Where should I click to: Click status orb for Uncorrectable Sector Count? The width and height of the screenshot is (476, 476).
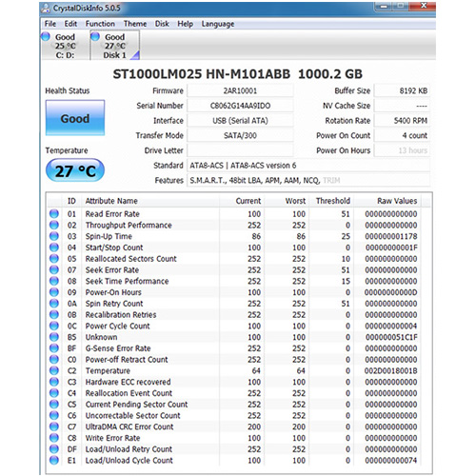[x=54, y=415]
